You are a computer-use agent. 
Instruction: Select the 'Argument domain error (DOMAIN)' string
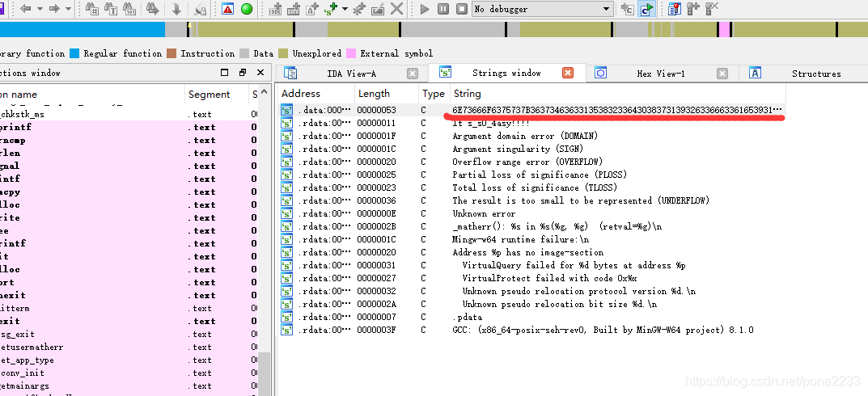pos(525,136)
